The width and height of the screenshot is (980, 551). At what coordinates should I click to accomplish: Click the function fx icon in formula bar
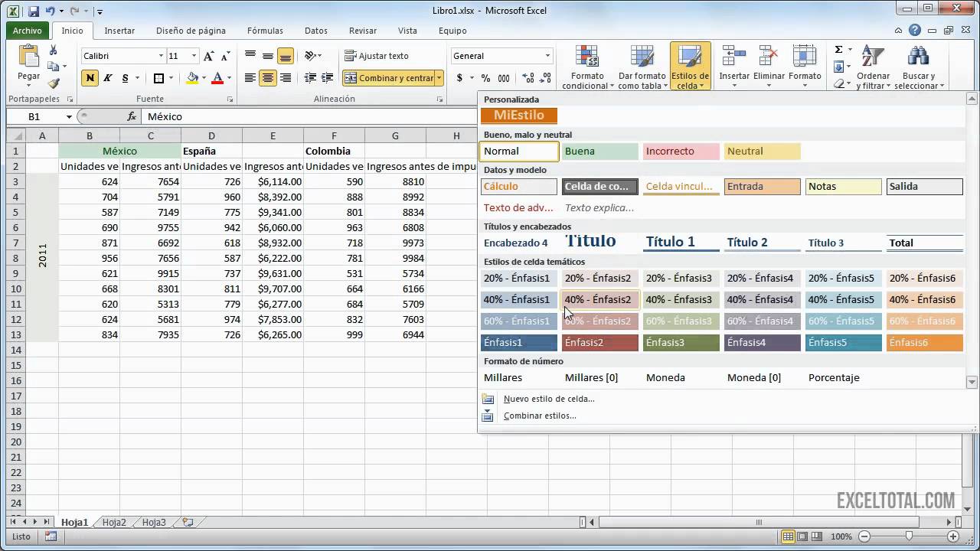tap(132, 116)
